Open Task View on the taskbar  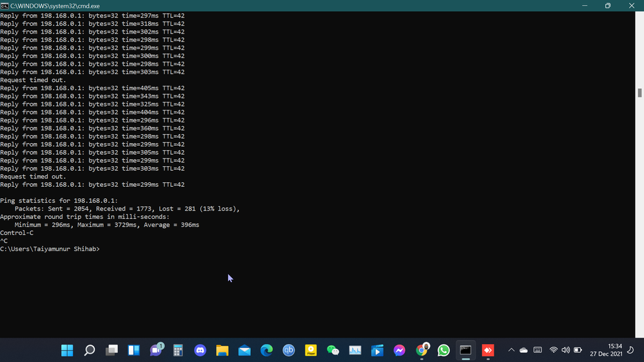112,350
